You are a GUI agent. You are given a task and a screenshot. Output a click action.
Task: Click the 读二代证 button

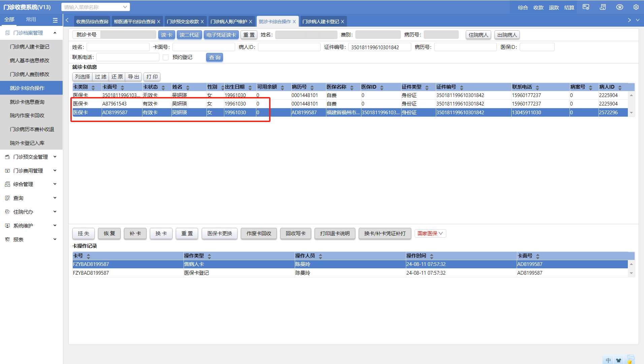(x=189, y=35)
